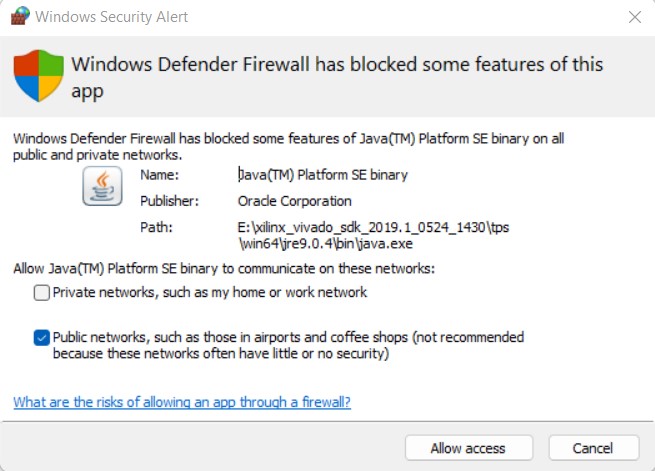Click the Private networks label text
This screenshot has width=655, height=471.
209,293
